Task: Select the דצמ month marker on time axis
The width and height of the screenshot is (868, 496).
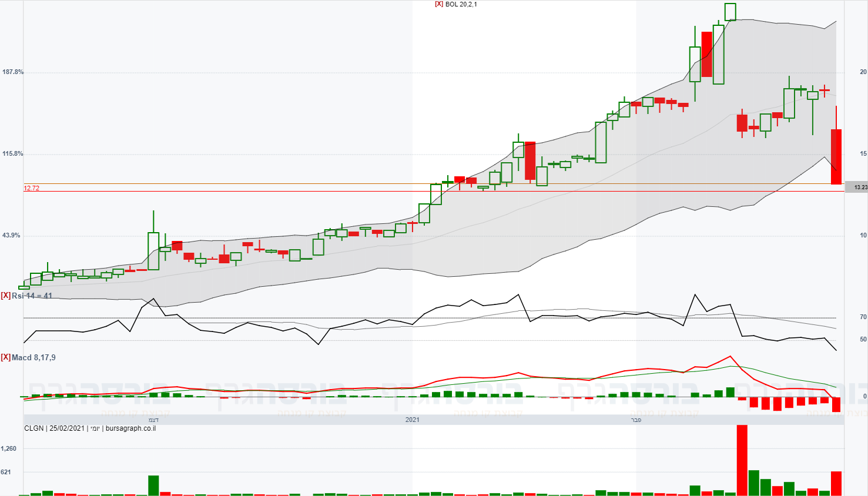Action: tap(153, 420)
